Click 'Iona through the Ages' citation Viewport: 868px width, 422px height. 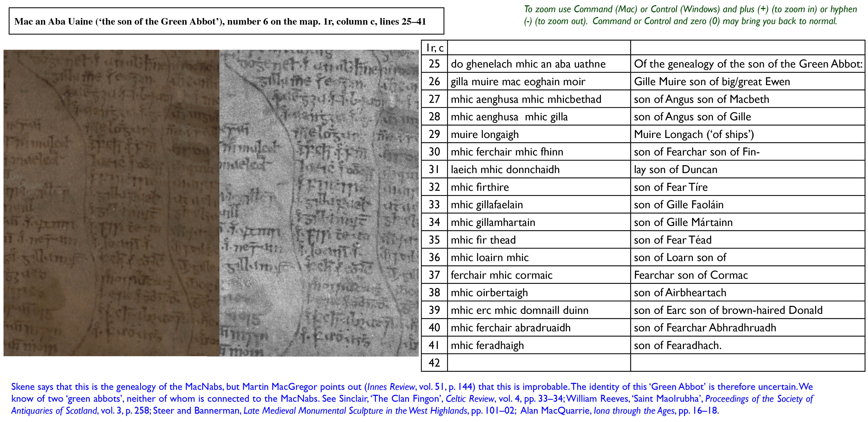634,411
